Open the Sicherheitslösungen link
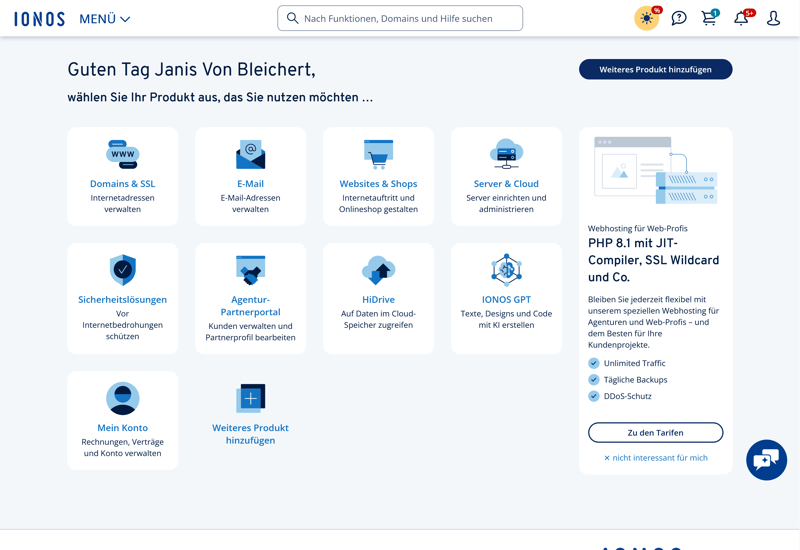 coord(122,299)
